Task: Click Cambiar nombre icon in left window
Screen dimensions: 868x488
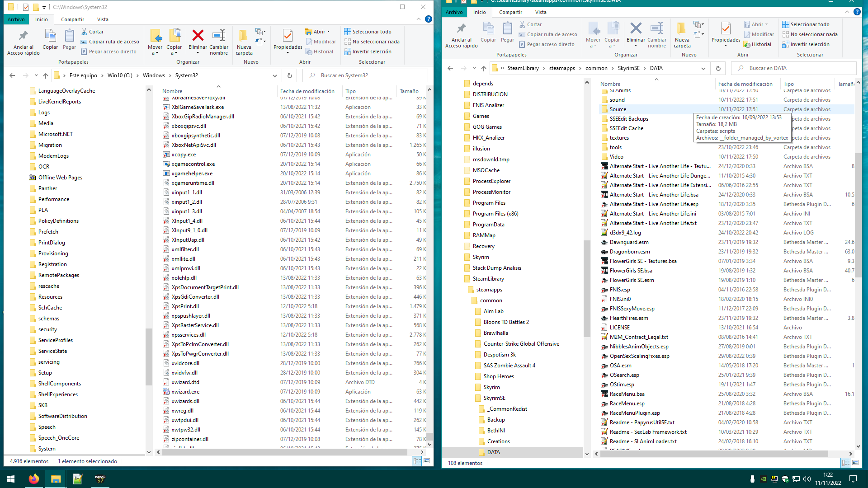Action: (219, 36)
